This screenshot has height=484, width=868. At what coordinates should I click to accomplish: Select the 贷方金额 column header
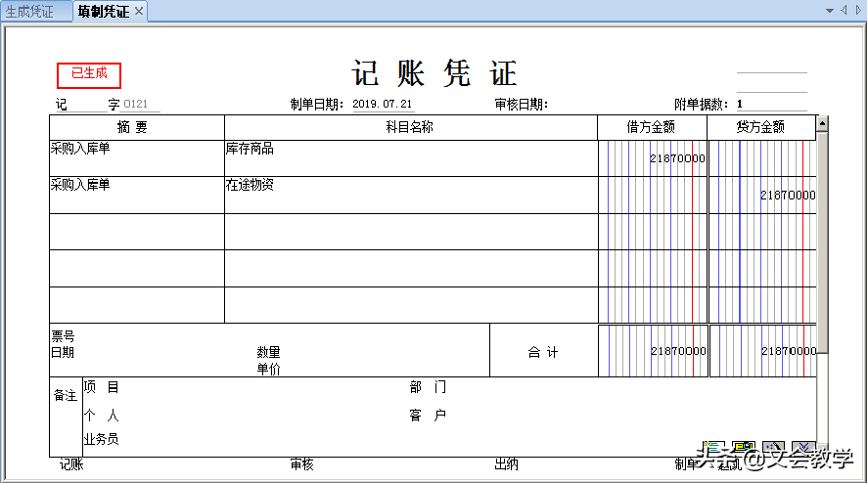coord(761,127)
